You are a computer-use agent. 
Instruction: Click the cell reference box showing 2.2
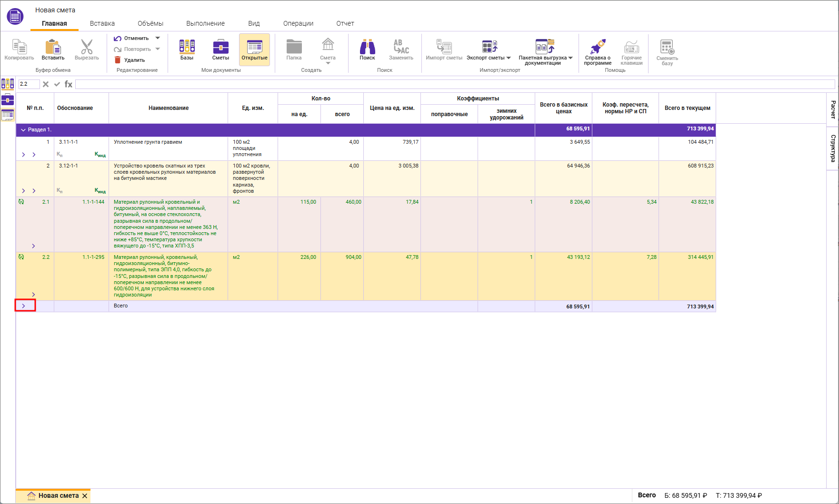point(29,84)
